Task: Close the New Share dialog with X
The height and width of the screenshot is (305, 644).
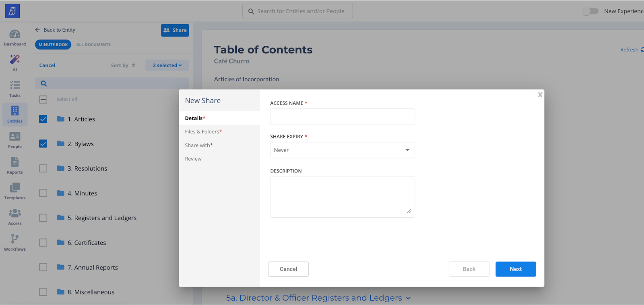Action: pyautogui.click(x=540, y=95)
